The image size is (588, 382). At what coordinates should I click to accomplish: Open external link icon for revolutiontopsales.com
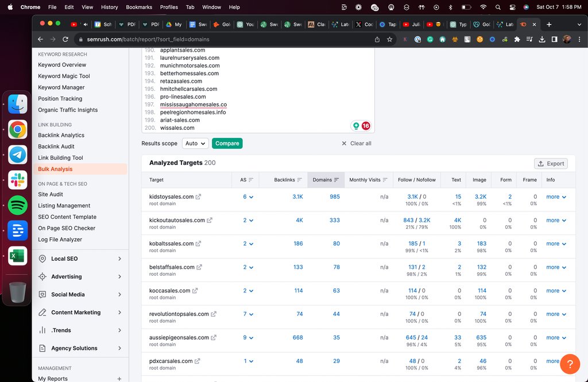[x=214, y=314]
